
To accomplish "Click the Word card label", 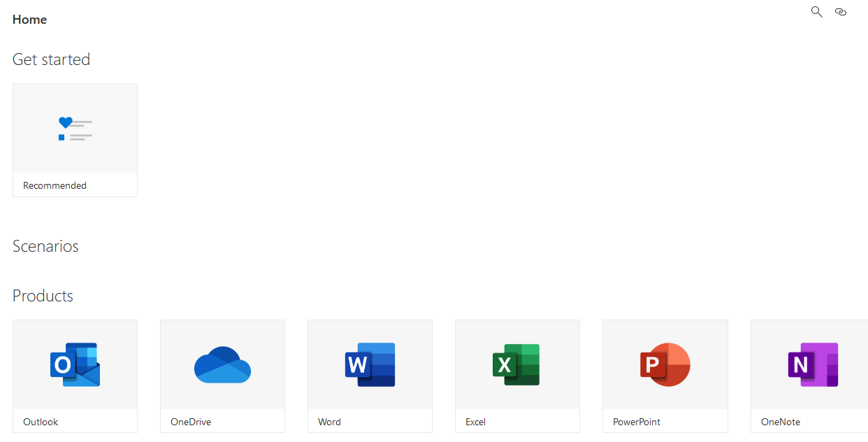I will pos(329,422).
